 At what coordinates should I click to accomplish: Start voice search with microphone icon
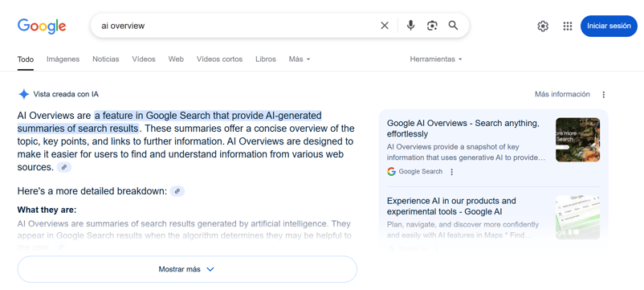click(410, 26)
